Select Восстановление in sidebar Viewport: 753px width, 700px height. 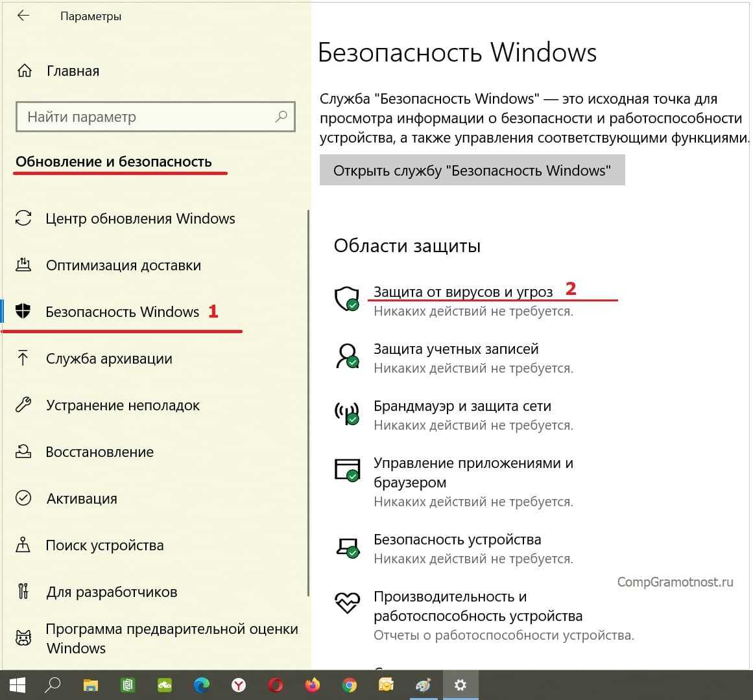99,452
